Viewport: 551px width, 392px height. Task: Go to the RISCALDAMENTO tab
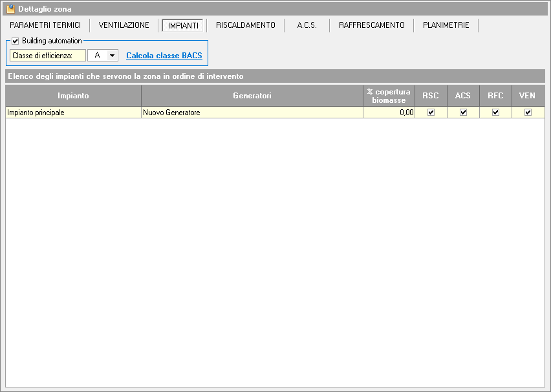tap(246, 25)
